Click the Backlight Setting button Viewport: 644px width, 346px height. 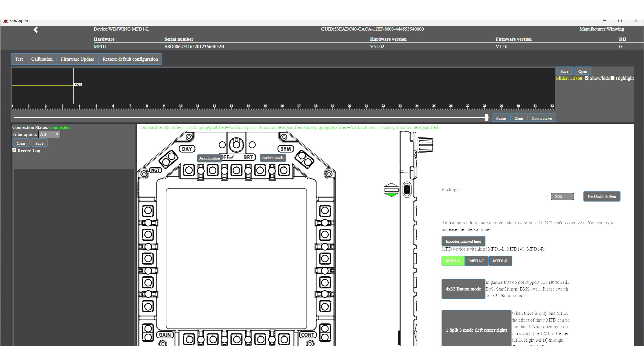click(601, 196)
